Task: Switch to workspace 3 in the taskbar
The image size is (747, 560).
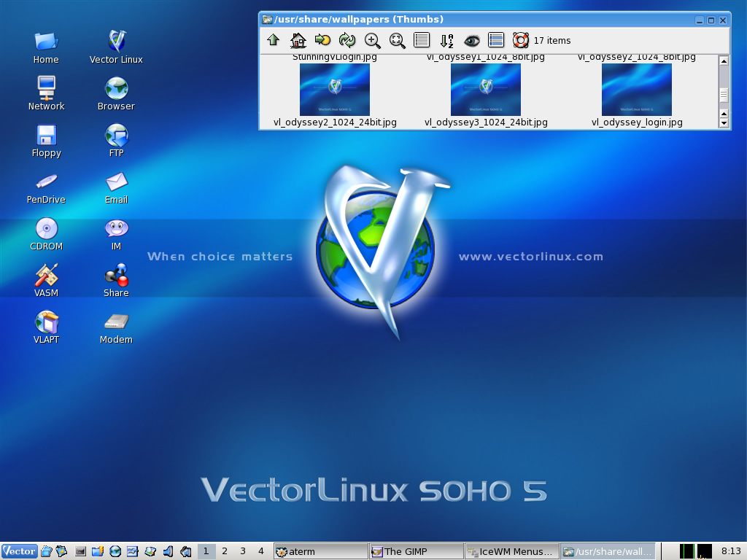Action: [x=243, y=551]
